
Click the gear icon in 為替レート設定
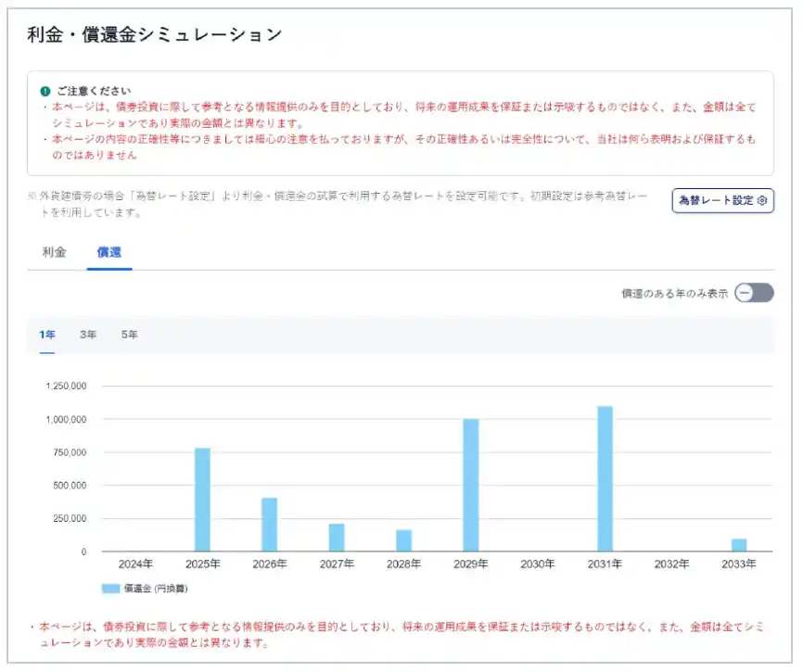point(762,201)
